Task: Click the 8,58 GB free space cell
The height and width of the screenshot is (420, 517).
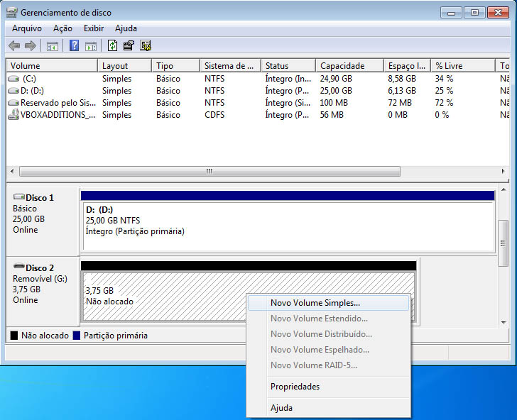Action: click(x=402, y=79)
